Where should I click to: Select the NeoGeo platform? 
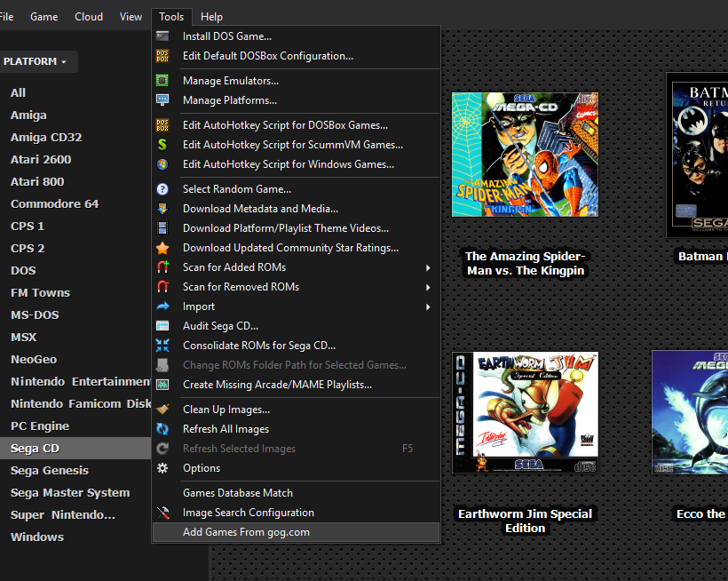point(34,360)
